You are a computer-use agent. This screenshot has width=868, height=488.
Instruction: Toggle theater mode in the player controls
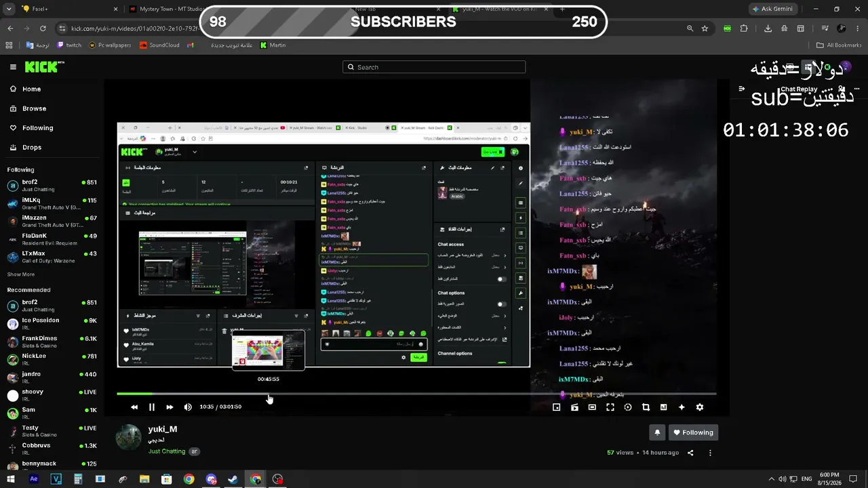(592, 407)
